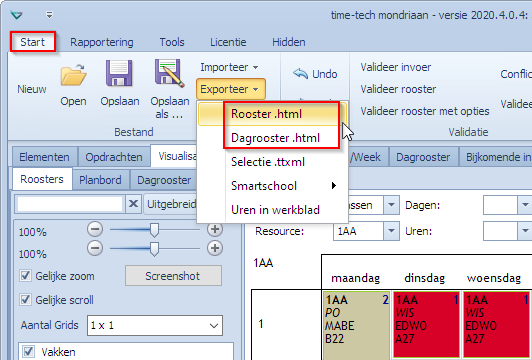532x360 pixels.
Task: Open the Dagen dropdown arrow
Action: (x=525, y=205)
